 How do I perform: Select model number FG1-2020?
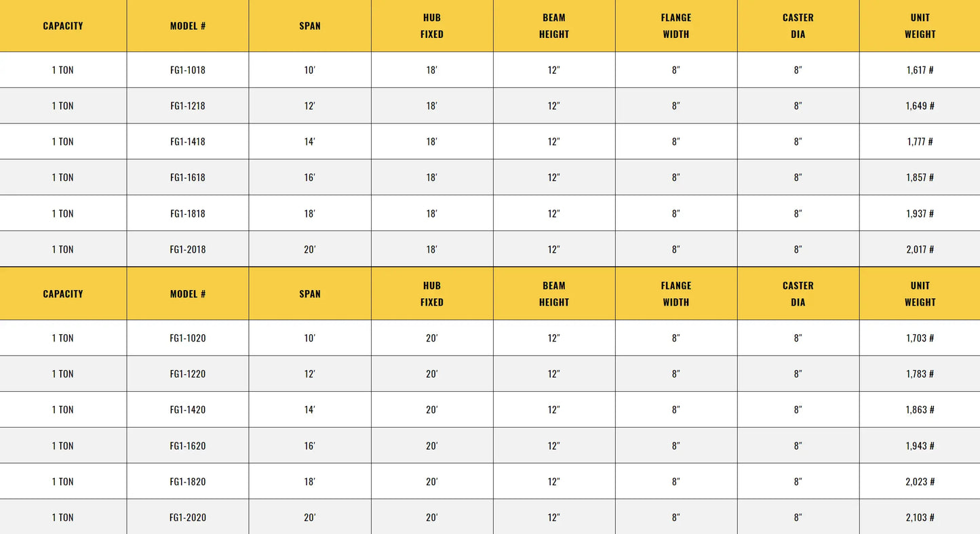pyautogui.click(x=188, y=518)
